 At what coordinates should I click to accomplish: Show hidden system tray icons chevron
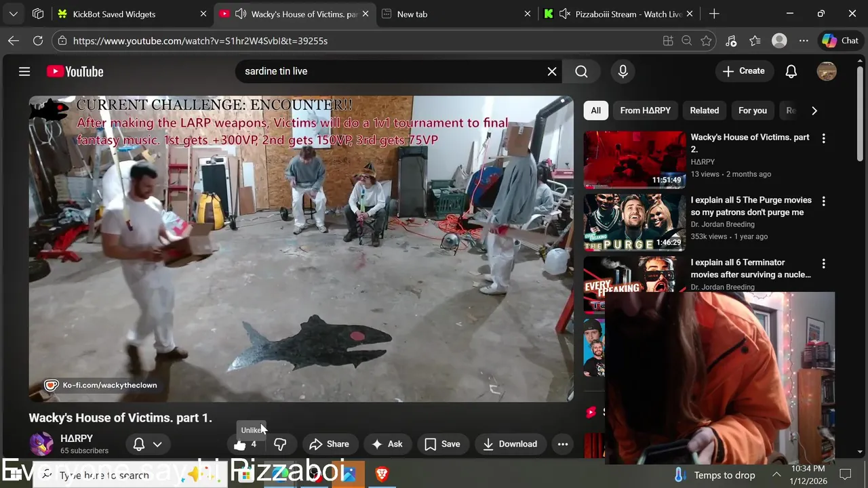(777, 475)
